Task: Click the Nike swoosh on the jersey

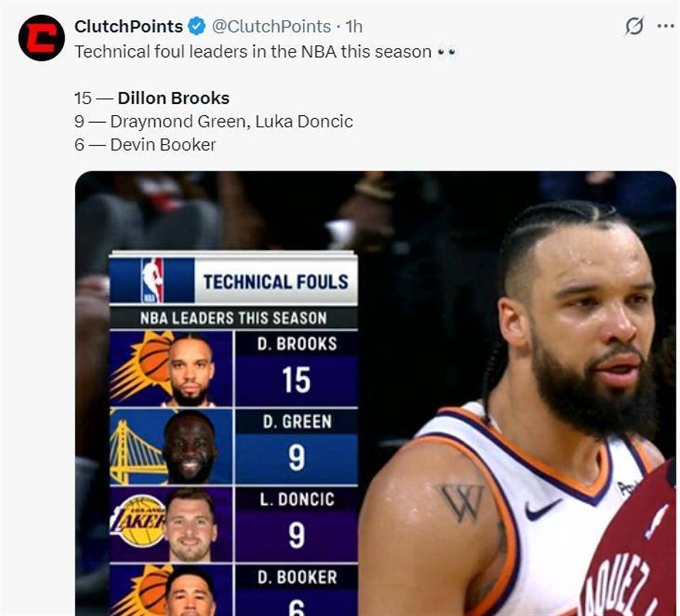Action: tap(542, 509)
